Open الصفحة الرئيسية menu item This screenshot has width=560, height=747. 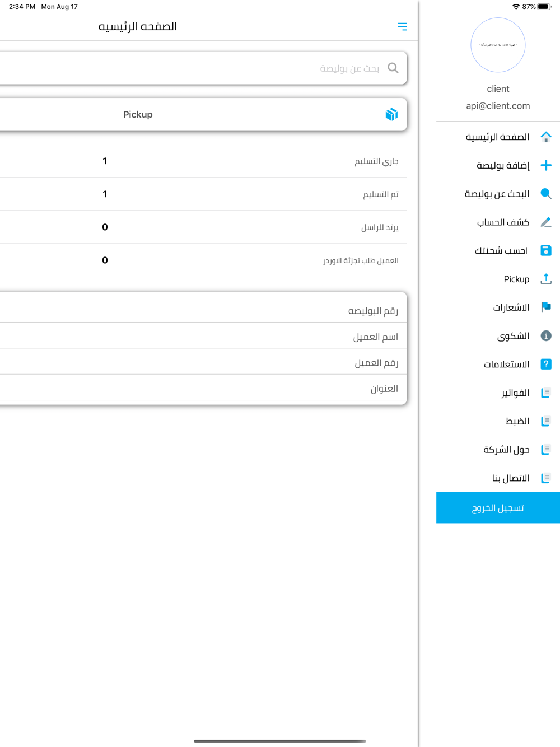[x=498, y=137]
